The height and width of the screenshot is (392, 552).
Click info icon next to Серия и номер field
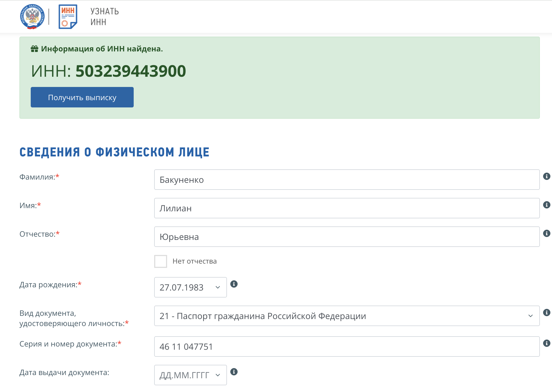tap(546, 343)
